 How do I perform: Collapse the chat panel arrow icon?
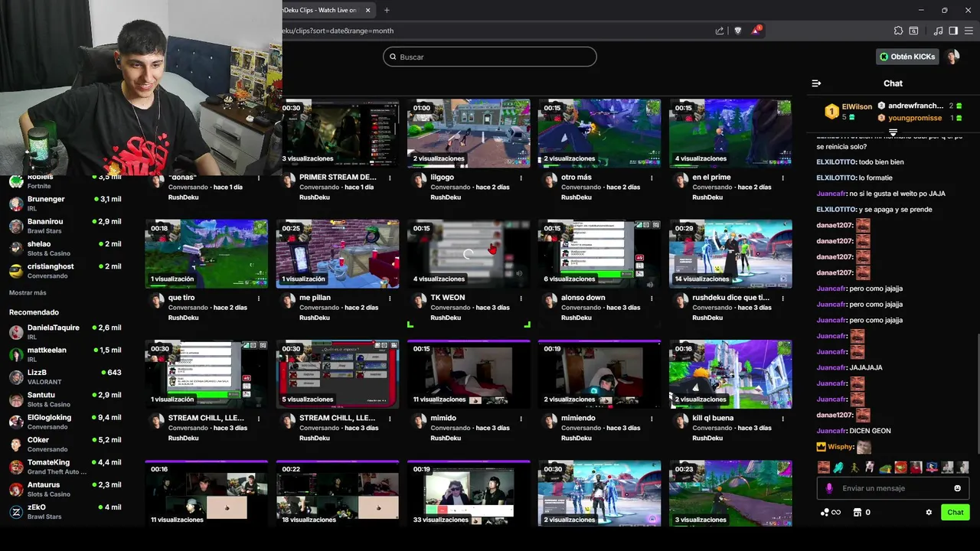[816, 83]
